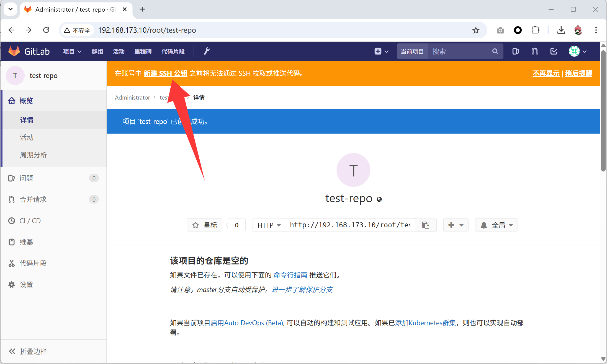This screenshot has width=607, height=364.
Task: Open 群组 in the top menu
Action: (x=97, y=51)
